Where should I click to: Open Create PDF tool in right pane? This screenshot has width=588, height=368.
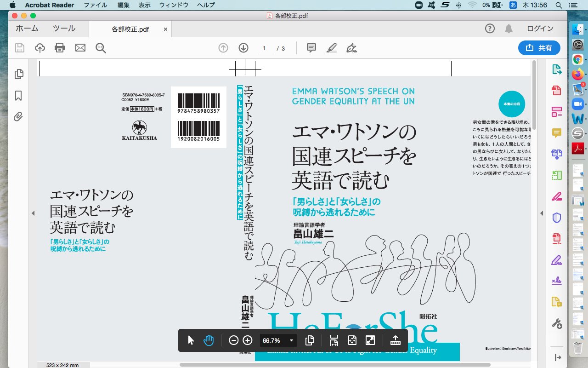(557, 90)
